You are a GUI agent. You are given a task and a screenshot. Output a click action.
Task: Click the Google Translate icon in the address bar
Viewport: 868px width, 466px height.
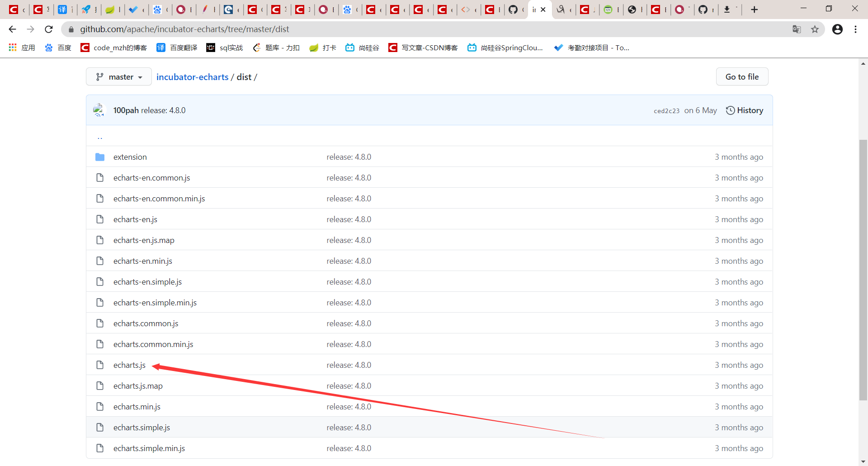point(797,29)
